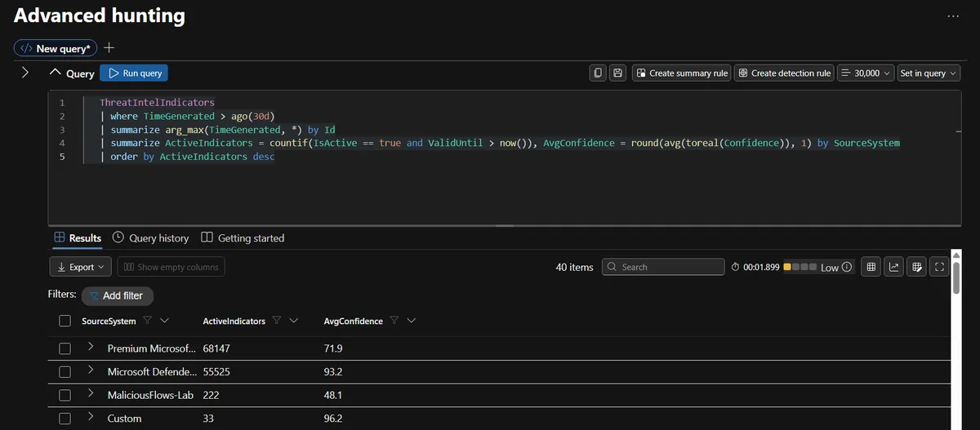Switch to the New query tab
The width and height of the screenshot is (980, 430).
click(56, 48)
